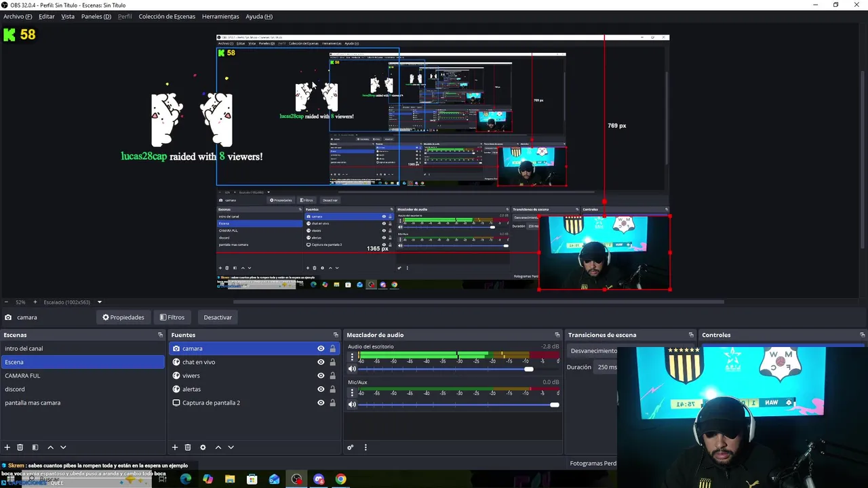Select the intro del canal scene
Image resolution: width=868 pixels, height=488 pixels.
(82, 348)
